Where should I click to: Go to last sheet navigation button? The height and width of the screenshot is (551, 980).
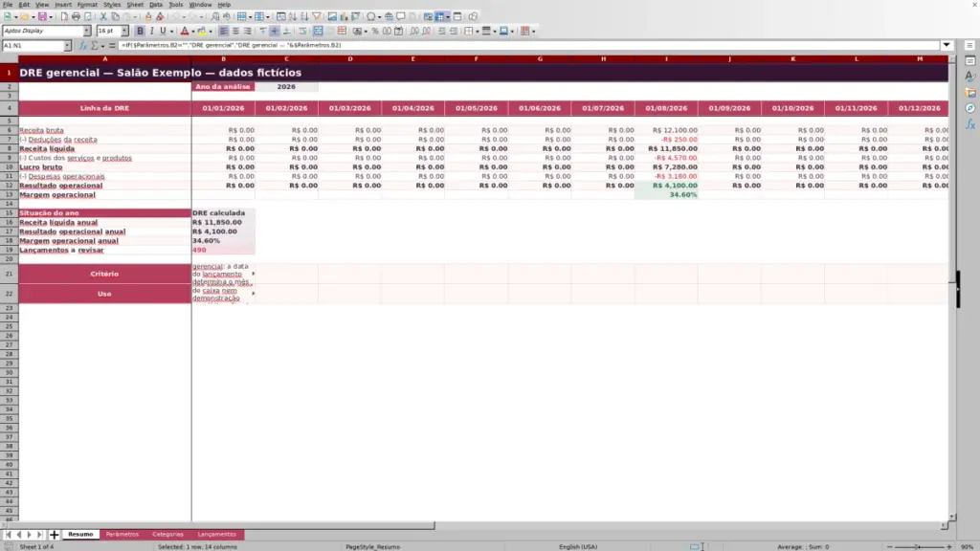coord(39,535)
